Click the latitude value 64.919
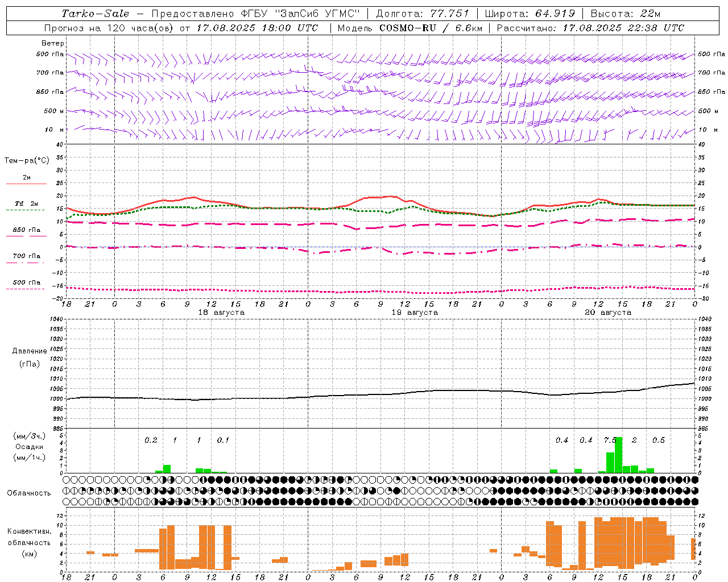The height and width of the screenshot is (582, 728). 555,14
